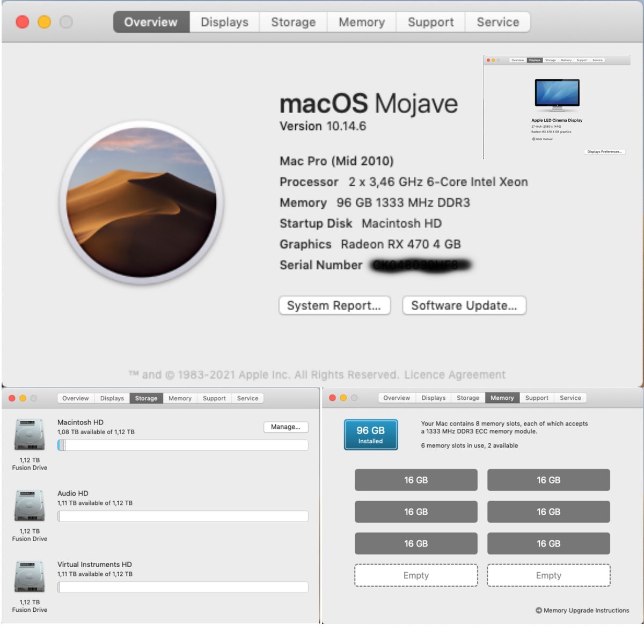Image resolution: width=644 pixels, height=644 pixels.
Task: Click the Virtual Instruments HD volume name
Action: pyautogui.click(x=94, y=565)
